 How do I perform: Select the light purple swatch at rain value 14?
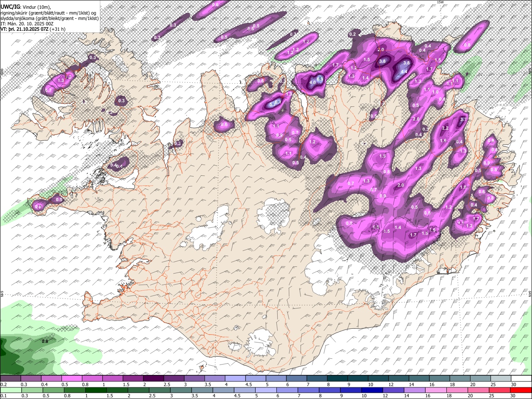point(414,390)
